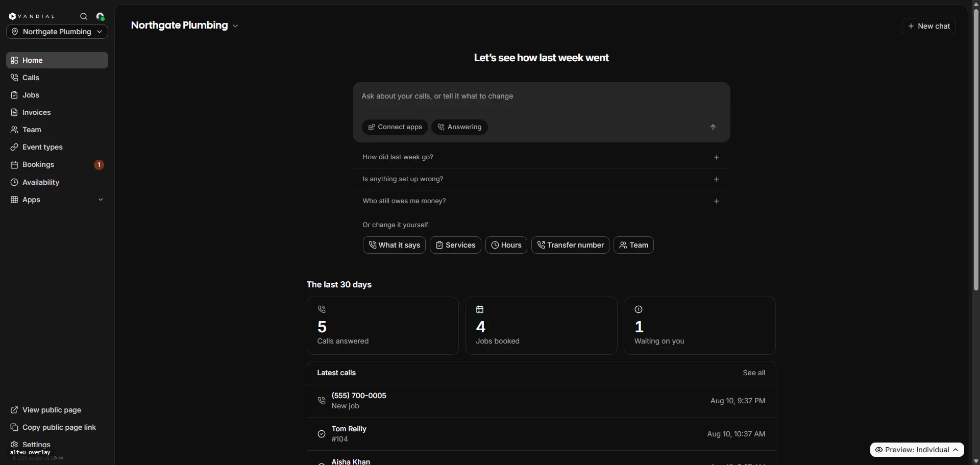Click the Apps grid icon in sidebar

tap(14, 200)
